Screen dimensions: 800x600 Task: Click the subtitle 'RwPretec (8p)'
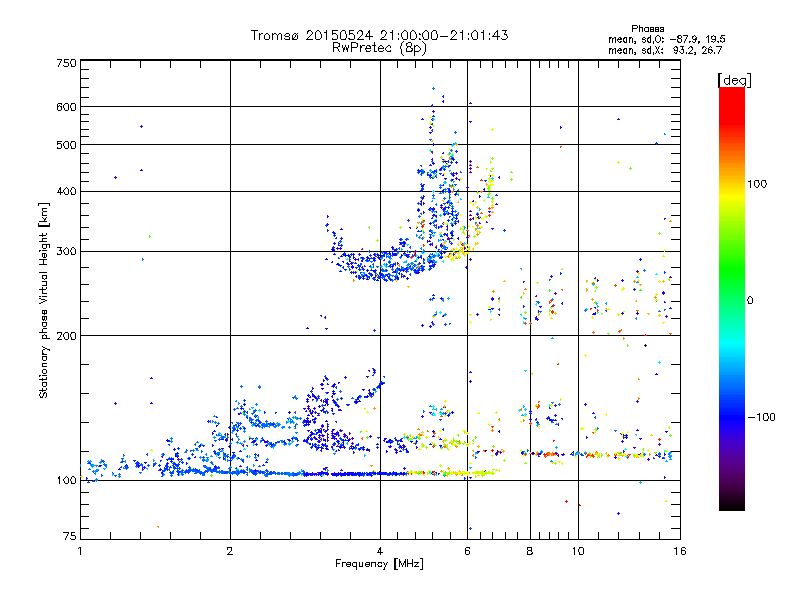tap(379, 48)
